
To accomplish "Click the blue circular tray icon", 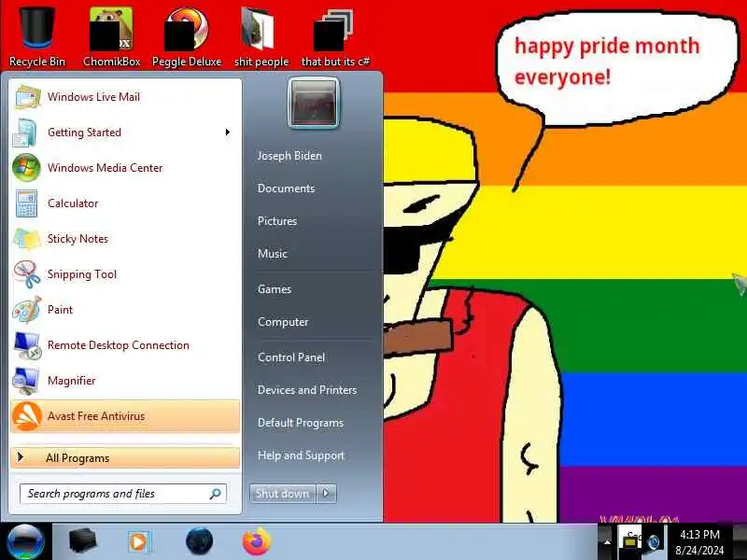I will tap(655, 542).
